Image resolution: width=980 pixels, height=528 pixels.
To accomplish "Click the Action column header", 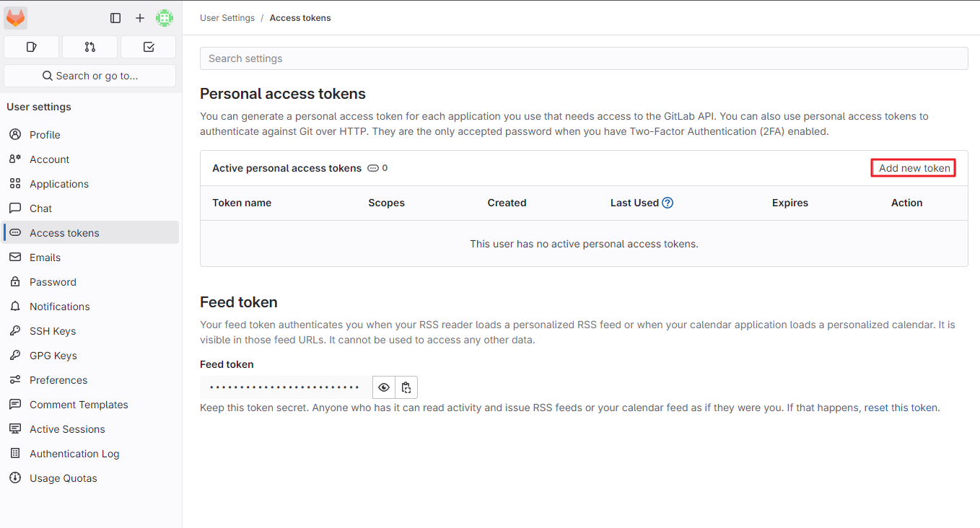I will tap(907, 203).
